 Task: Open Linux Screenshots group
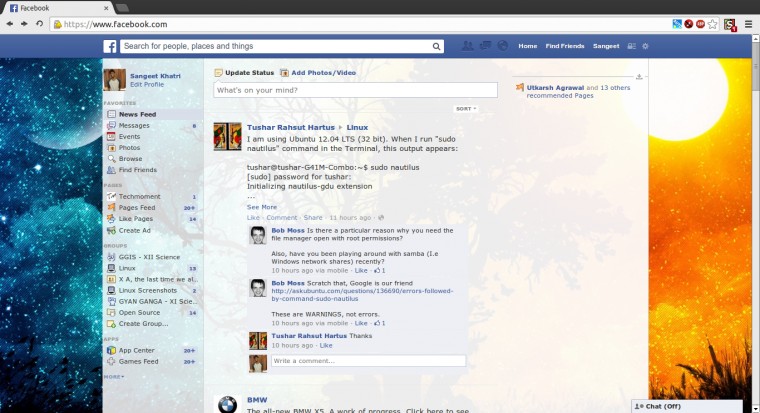tap(148, 290)
